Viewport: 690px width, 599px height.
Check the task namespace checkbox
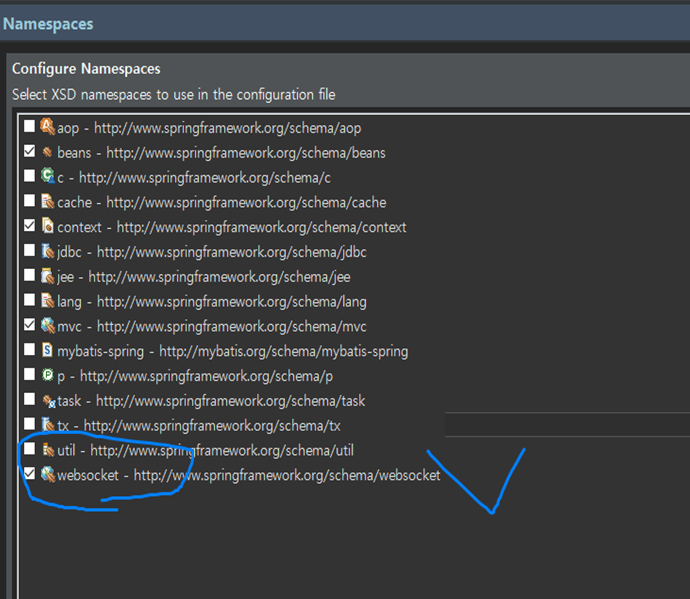(29, 399)
